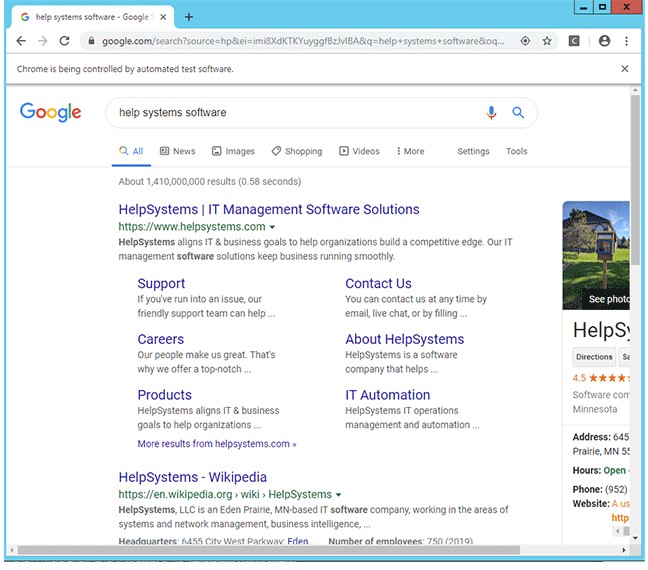Open the Chrome three-dot menu

[x=627, y=41]
